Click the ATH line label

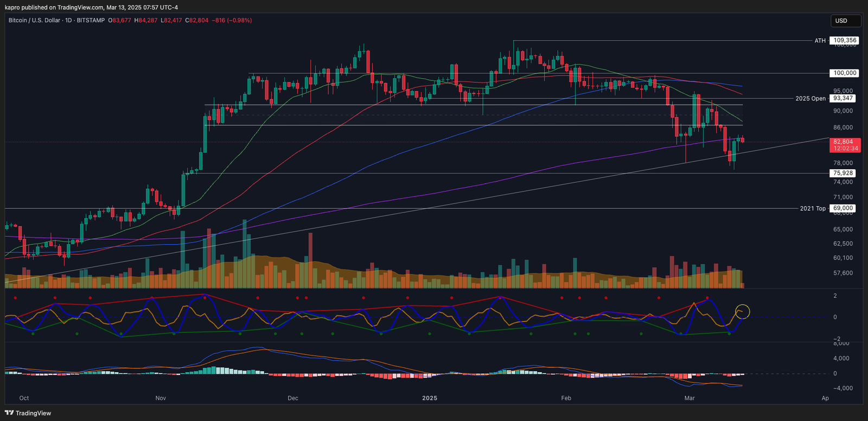tap(820, 41)
